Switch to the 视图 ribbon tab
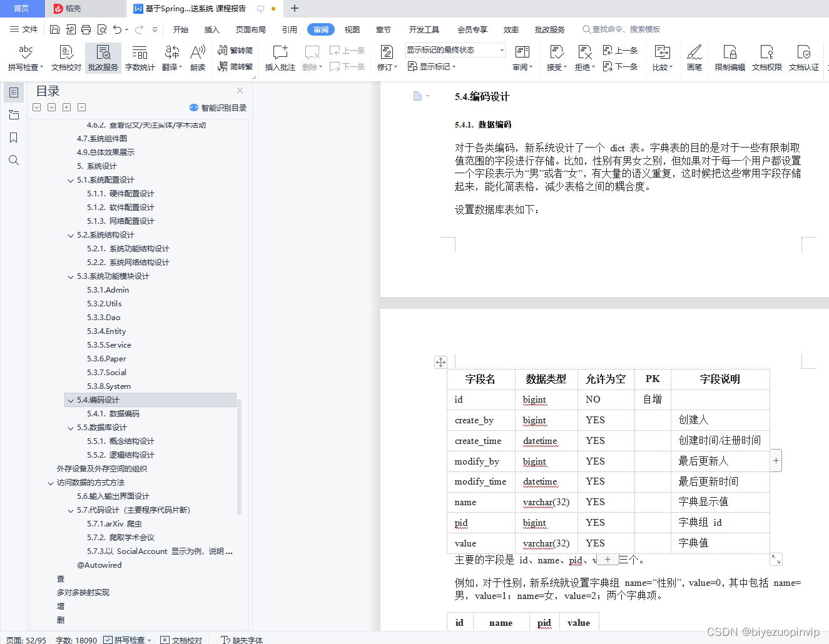829x644 pixels. 352,29
